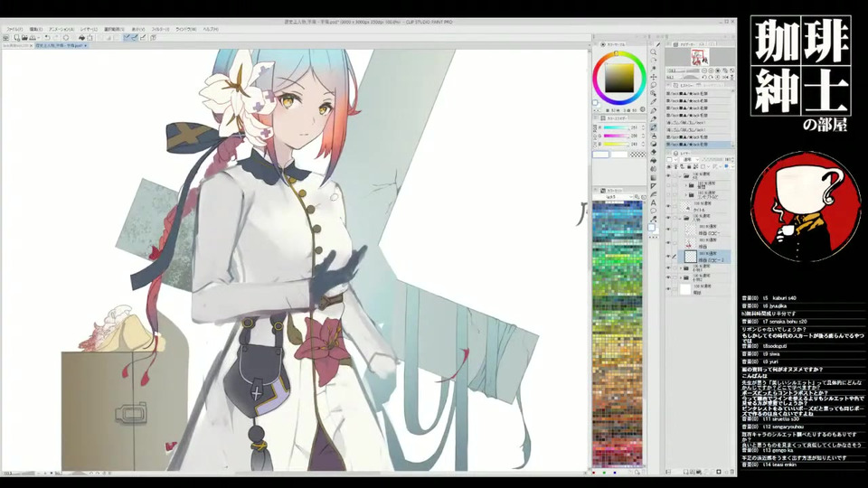The width and height of the screenshot is (868, 488).
Task: Hide the selected 線画のコピー2 layer
Action: 668,256
